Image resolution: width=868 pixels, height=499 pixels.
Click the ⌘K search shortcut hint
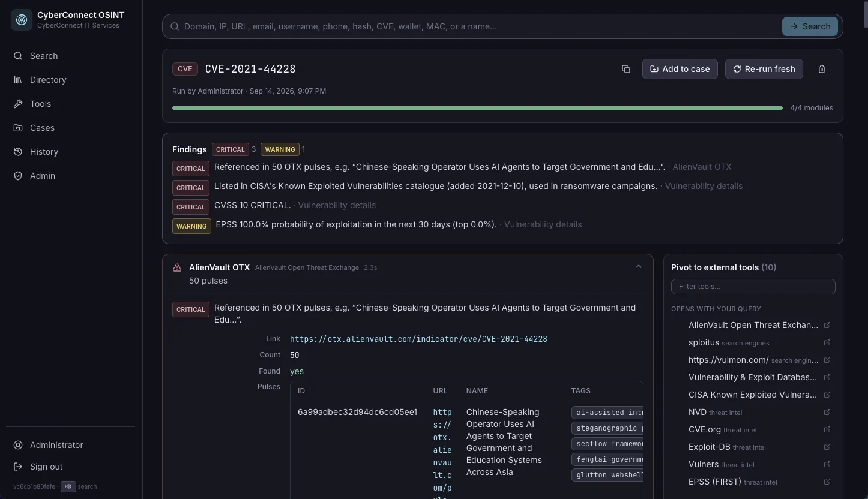click(x=68, y=486)
